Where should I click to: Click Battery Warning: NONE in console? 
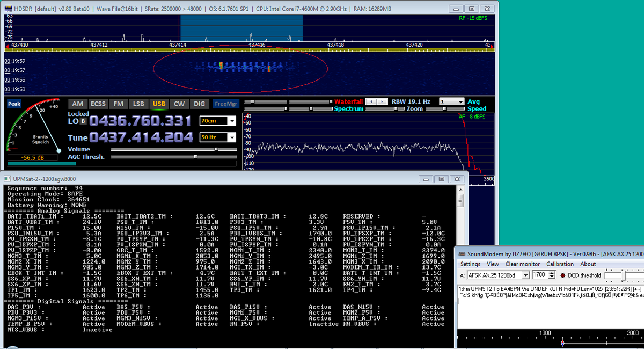(x=47, y=205)
